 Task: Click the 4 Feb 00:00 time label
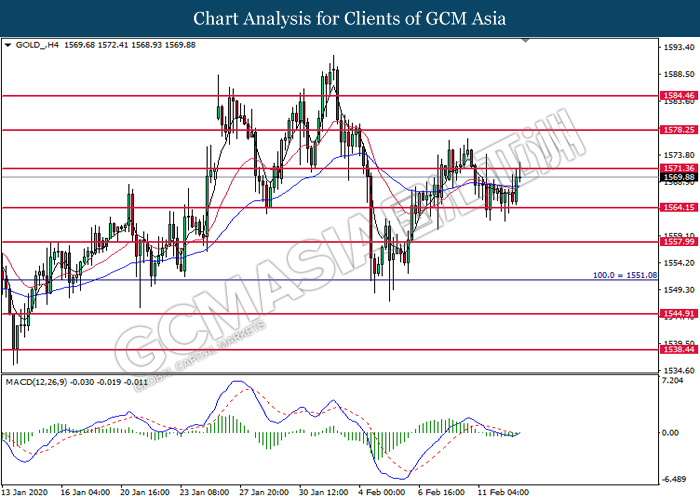383,492
